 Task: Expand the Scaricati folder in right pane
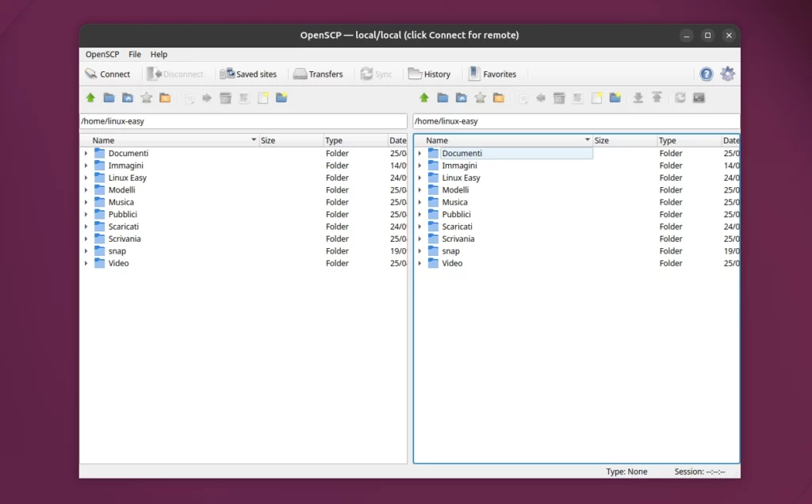[419, 227]
